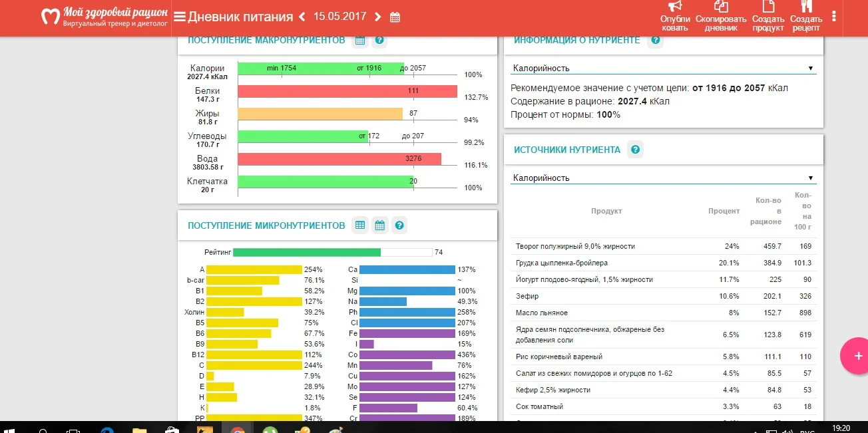Open the macronutrients help question mark
The height and width of the screenshot is (433, 868).
pyautogui.click(x=379, y=40)
